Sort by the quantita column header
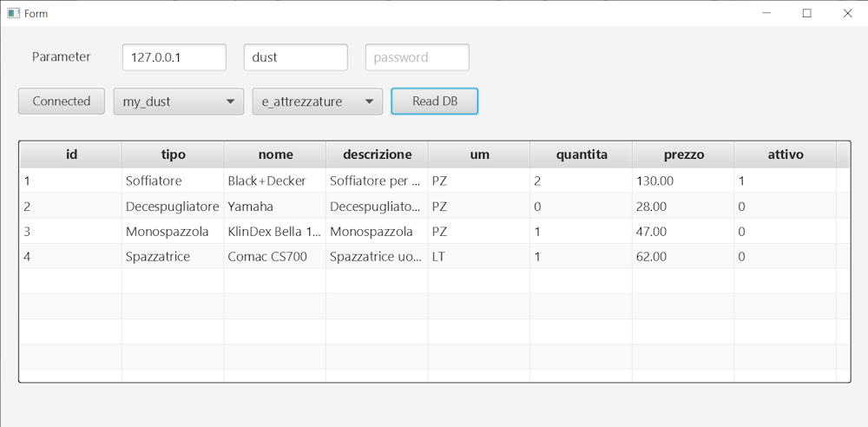The height and width of the screenshot is (427, 868). [581, 154]
